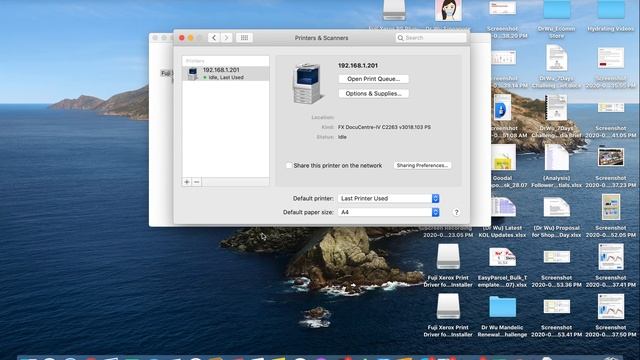Select the Hydrating Videos desktop folder
Image resolution: width=640 pixels, height=360 pixels.
click(x=611, y=10)
